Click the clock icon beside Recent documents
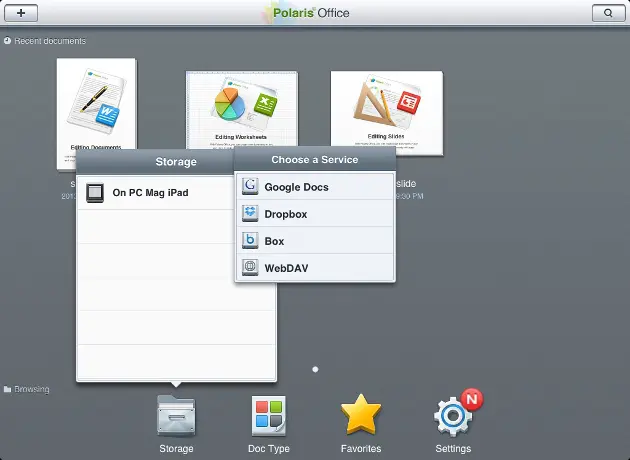630x460 pixels. pyautogui.click(x=7, y=41)
